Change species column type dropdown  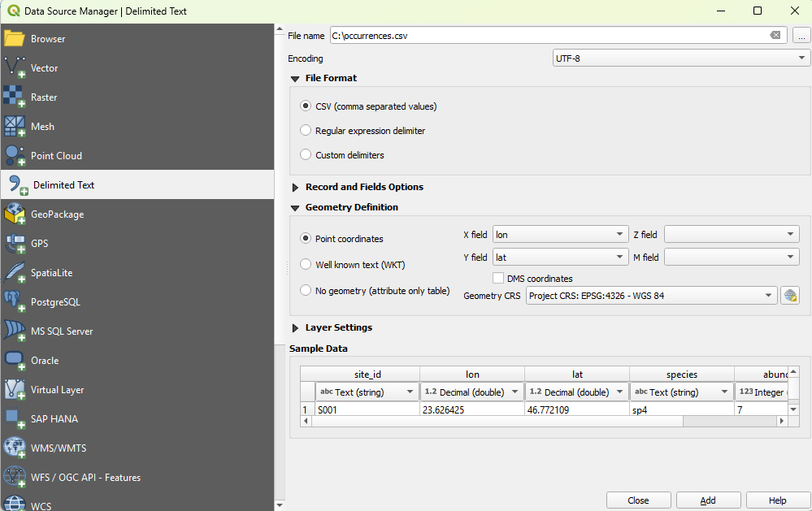[x=681, y=392]
